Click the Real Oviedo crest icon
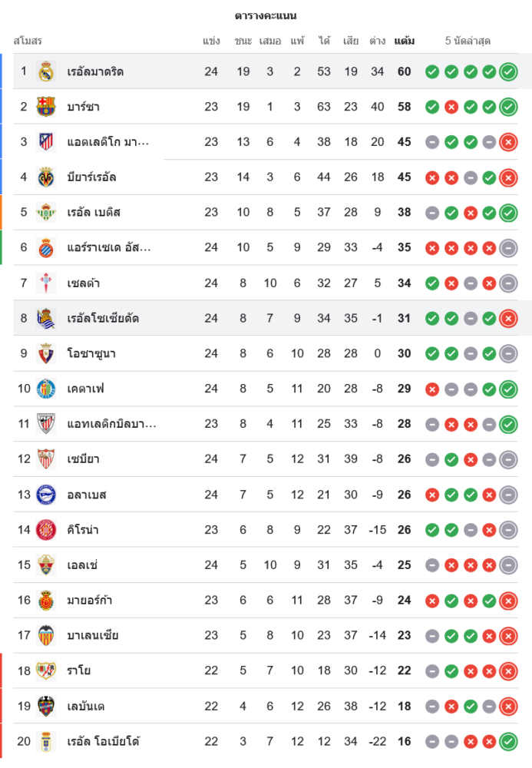The image size is (532, 768). pos(46,742)
